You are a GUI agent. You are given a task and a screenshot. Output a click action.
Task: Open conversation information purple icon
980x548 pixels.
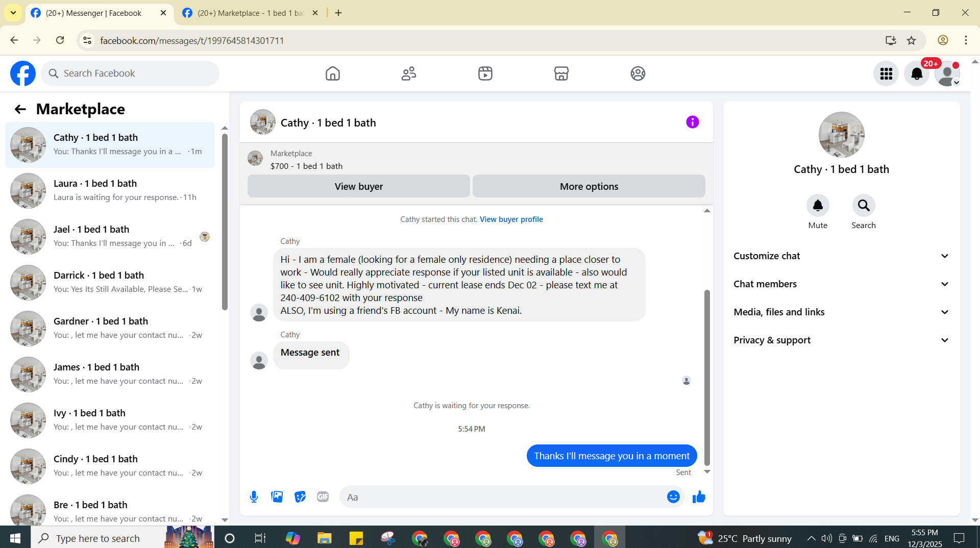[693, 122]
